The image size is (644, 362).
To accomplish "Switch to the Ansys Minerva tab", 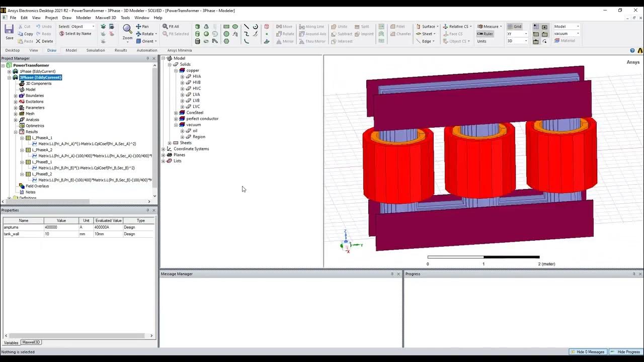I will [179, 50].
